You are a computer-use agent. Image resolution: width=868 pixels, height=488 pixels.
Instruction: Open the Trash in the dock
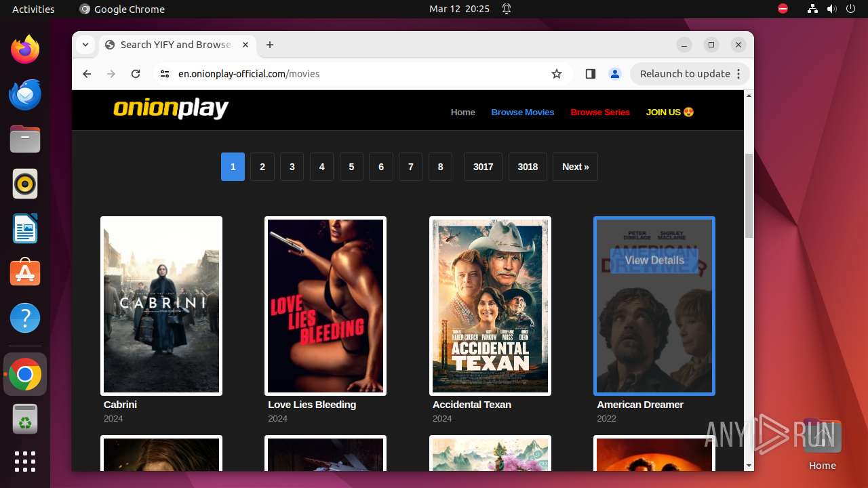tap(25, 419)
